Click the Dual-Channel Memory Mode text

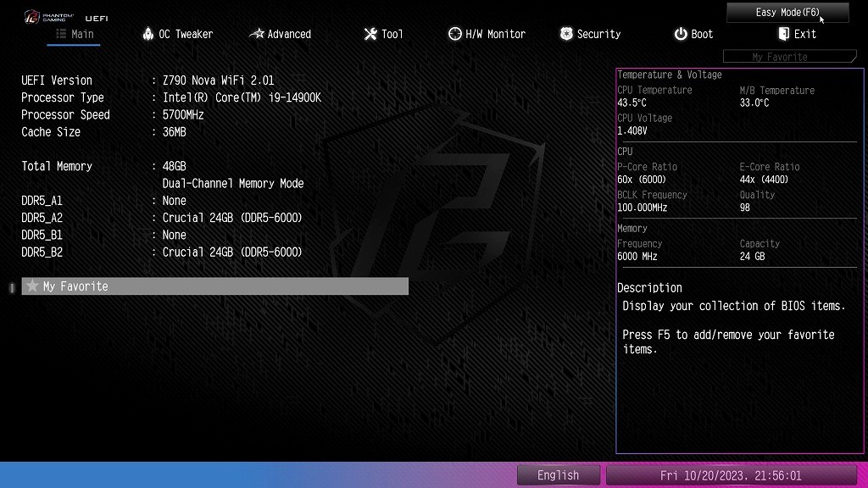[x=232, y=183]
